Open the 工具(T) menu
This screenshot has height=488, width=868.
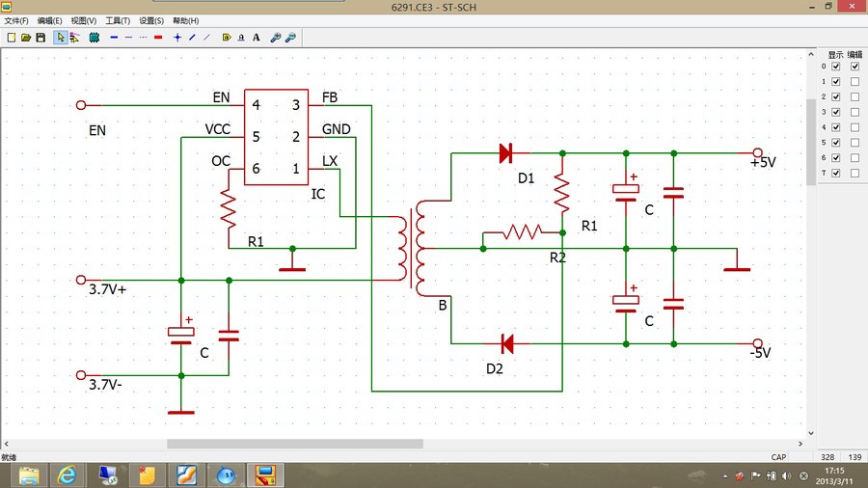[x=118, y=20]
